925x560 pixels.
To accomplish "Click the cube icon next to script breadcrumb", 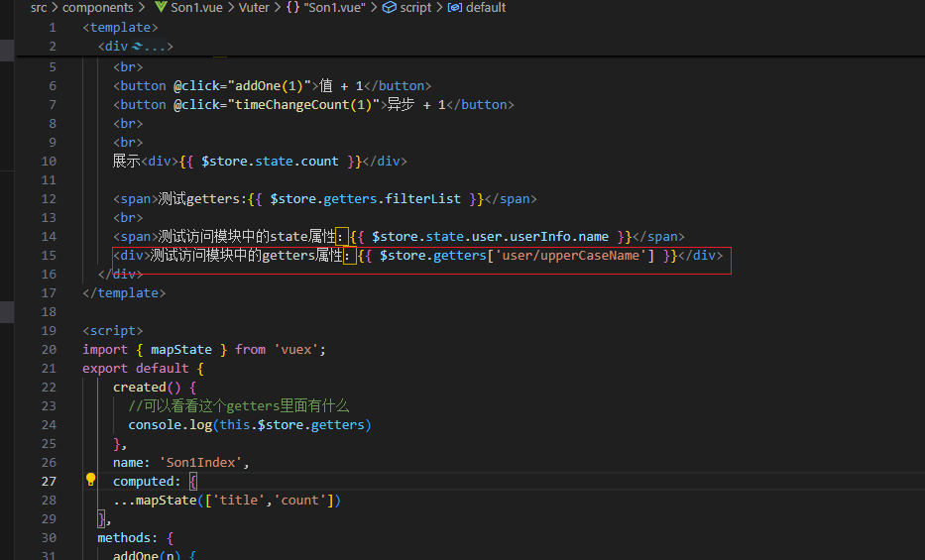I will point(390,7).
